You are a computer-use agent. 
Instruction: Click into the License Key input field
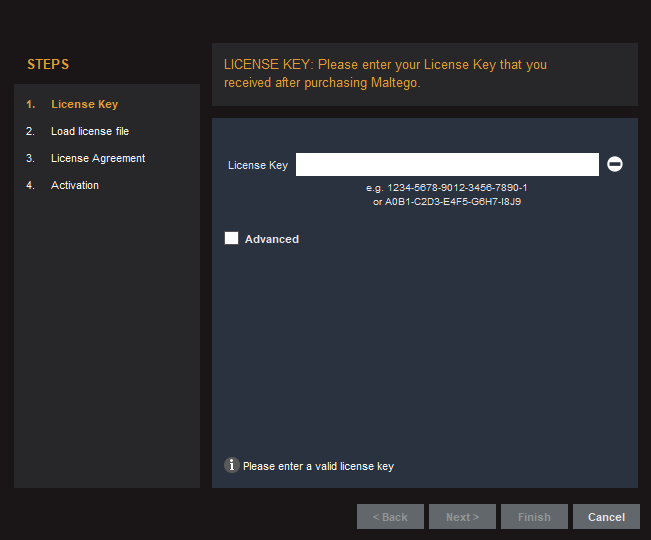pyautogui.click(x=447, y=165)
